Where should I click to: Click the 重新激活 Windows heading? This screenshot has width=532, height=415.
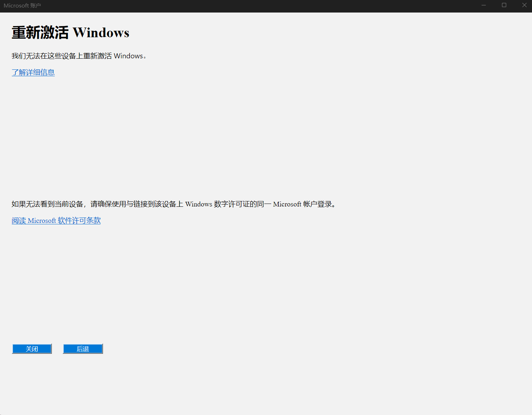point(70,33)
